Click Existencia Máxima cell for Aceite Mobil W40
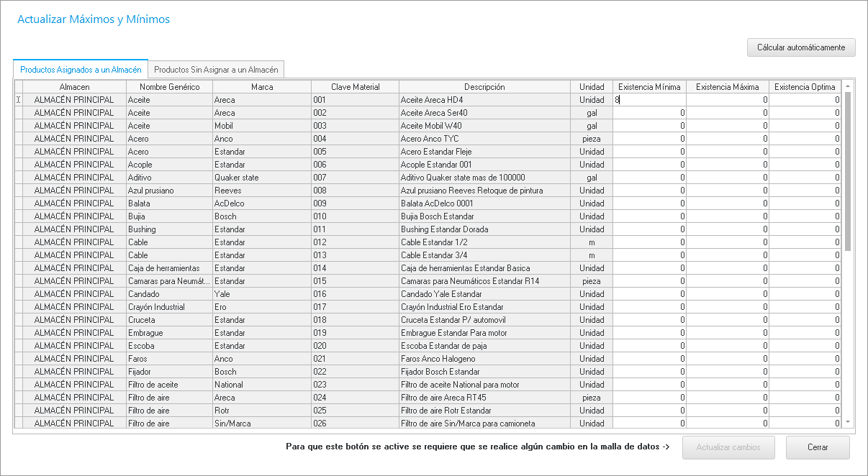 (727, 126)
